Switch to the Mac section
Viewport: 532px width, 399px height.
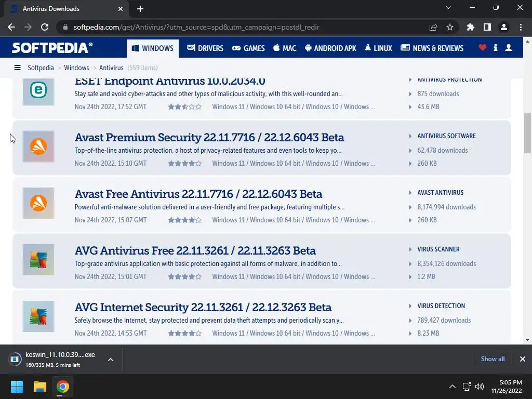tap(285, 48)
